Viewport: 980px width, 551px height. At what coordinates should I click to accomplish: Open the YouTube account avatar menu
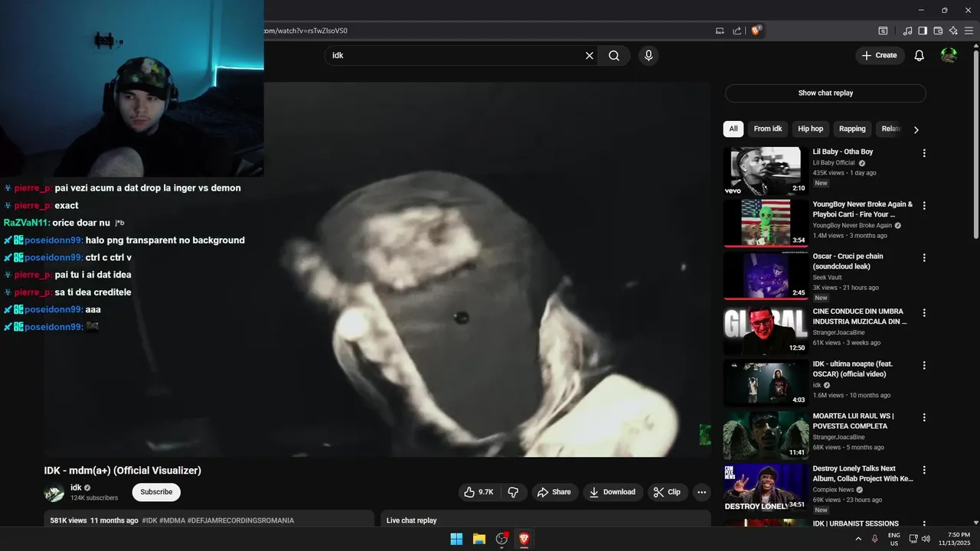click(949, 55)
